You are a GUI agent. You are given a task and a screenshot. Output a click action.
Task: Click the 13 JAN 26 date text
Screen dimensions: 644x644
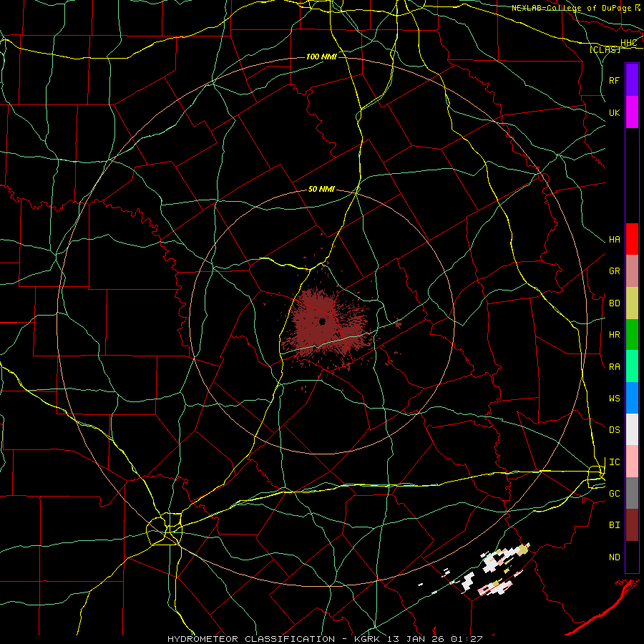(415, 639)
